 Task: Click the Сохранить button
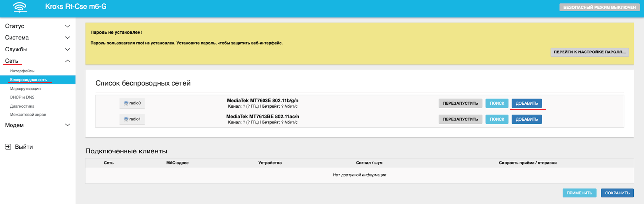coord(617,193)
